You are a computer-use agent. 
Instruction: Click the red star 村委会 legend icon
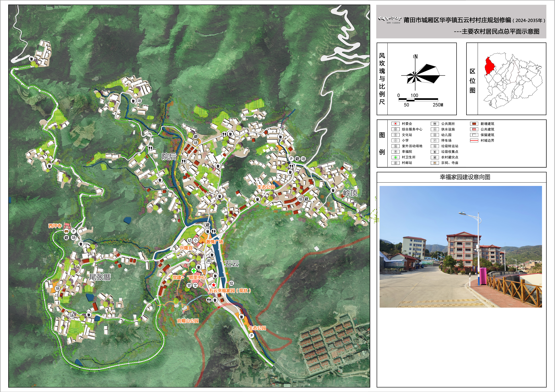[x=395, y=124]
